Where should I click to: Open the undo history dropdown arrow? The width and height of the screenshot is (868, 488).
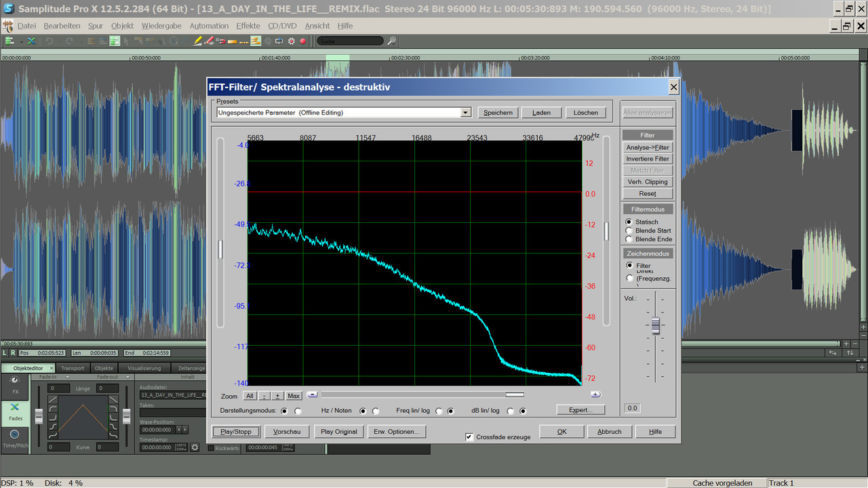[x=60, y=41]
